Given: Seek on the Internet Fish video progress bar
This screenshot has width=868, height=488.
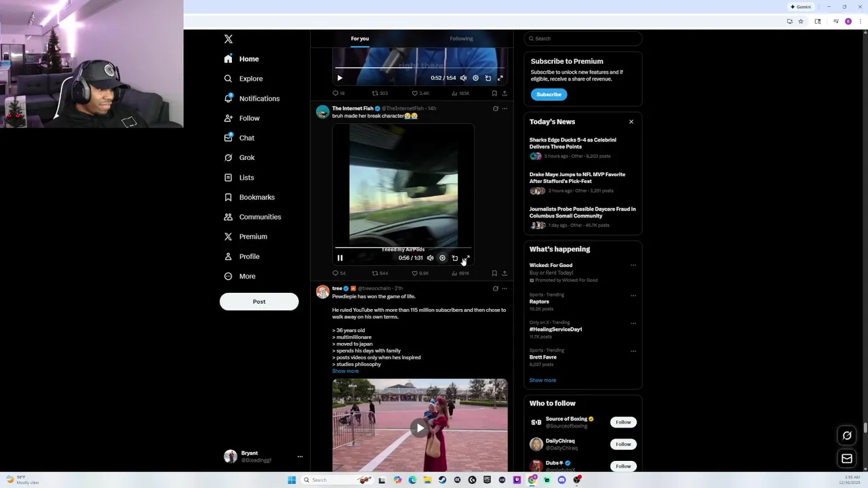Looking at the screenshot, I should 403,248.
